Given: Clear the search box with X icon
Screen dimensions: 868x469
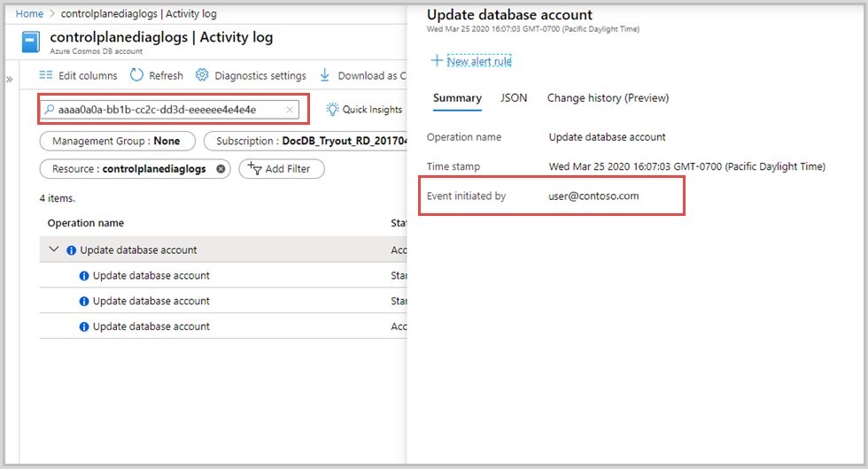Looking at the screenshot, I should [x=290, y=110].
